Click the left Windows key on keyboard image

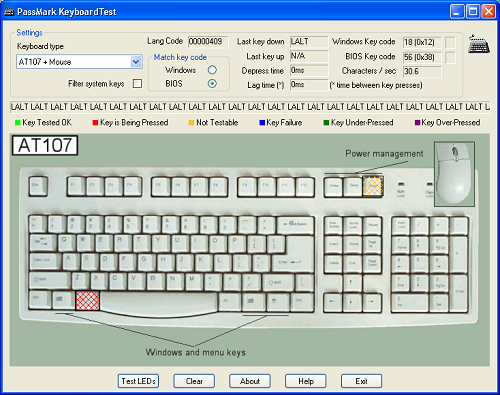pos(63,300)
